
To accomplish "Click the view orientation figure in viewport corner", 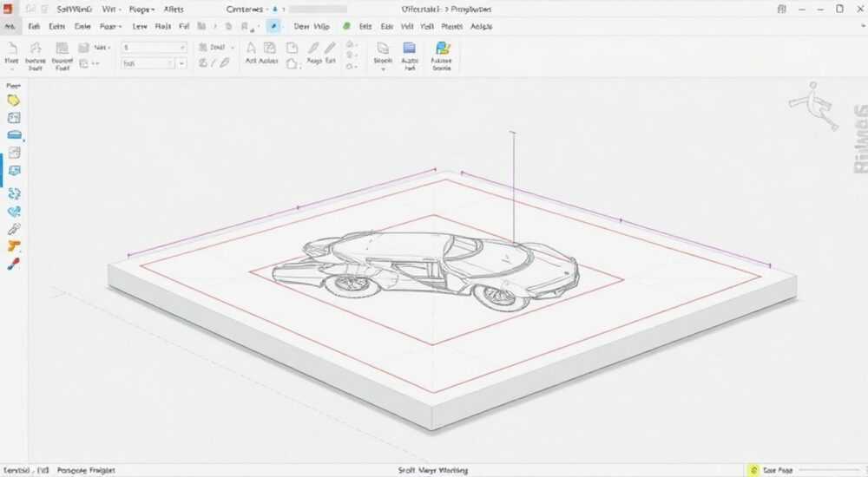I will pyautogui.click(x=814, y=106).
